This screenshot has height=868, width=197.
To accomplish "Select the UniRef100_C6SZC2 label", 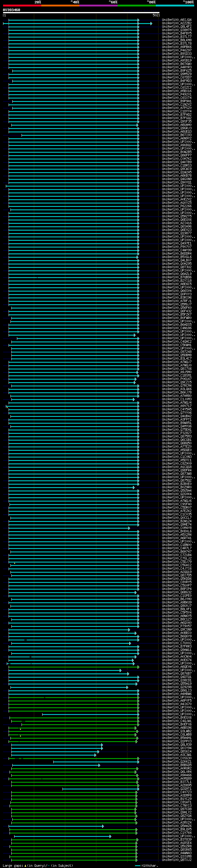I will pos(177,88).
